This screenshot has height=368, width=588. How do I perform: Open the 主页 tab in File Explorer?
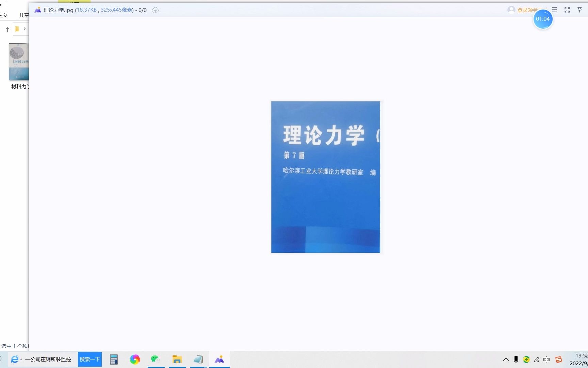pyautogui.click(x=4, y=15)
